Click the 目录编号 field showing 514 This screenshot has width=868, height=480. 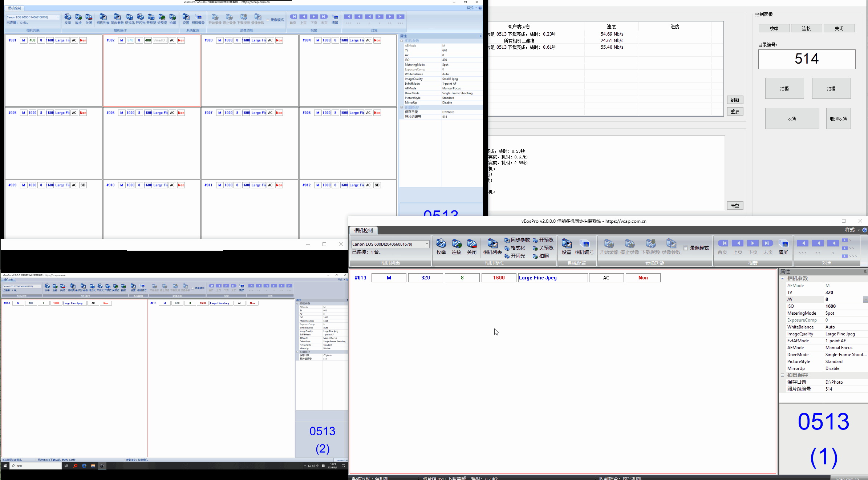click(x=807, y=59)
